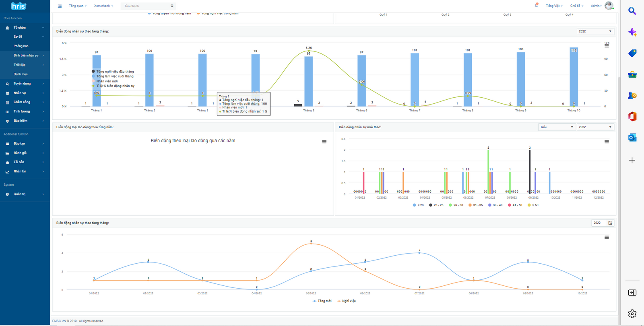Open chart menu on the age bar chart
Viewport: 644px width, 326px height.
pos(607,142)
